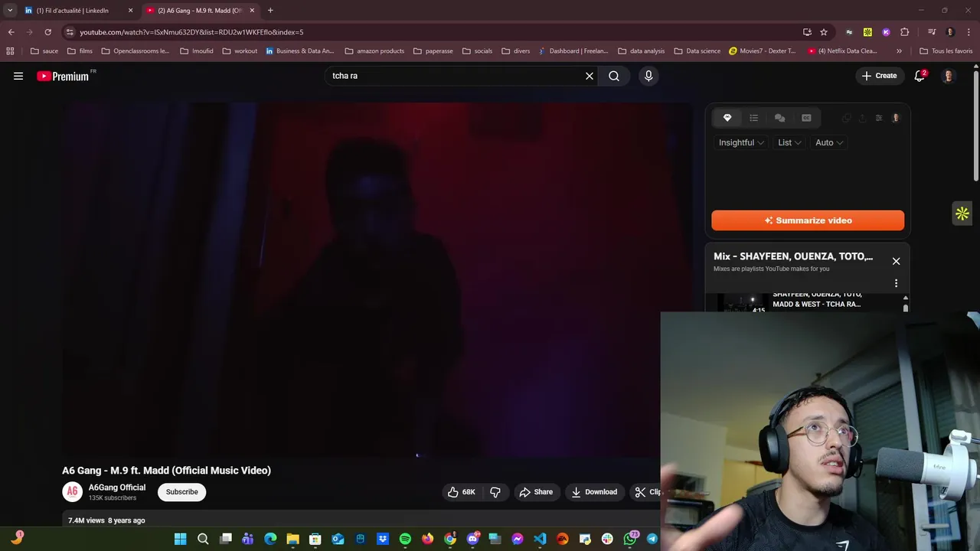Open the YouTube guide hamburger menu
Image resolution: width=980 pixels, height=551 pixels.
(x=18, y=76)
